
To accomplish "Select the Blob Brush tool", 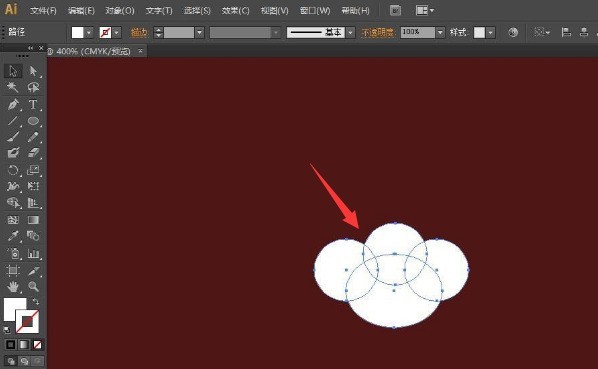I will point(13,153).
